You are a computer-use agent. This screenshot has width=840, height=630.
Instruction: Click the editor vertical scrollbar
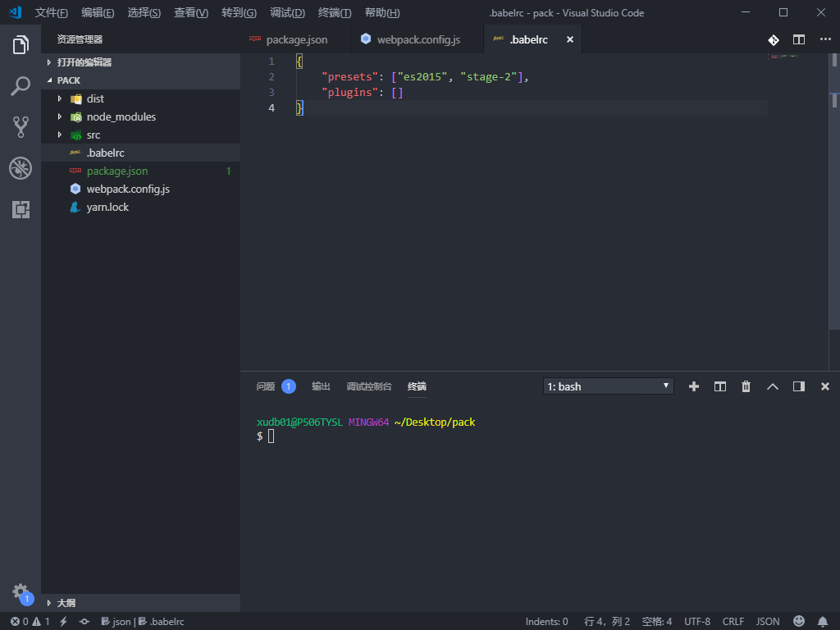(834, 212)
